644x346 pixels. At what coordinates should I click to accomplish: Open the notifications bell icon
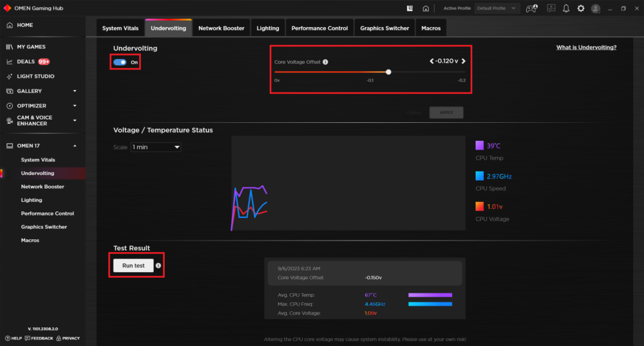click(x=566, y=8)
